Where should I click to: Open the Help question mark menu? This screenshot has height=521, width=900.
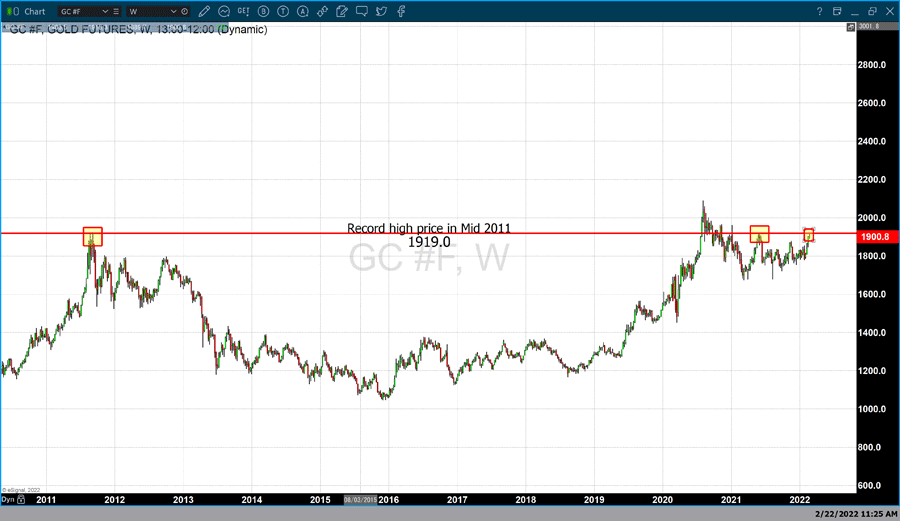(x=819, y=11)
